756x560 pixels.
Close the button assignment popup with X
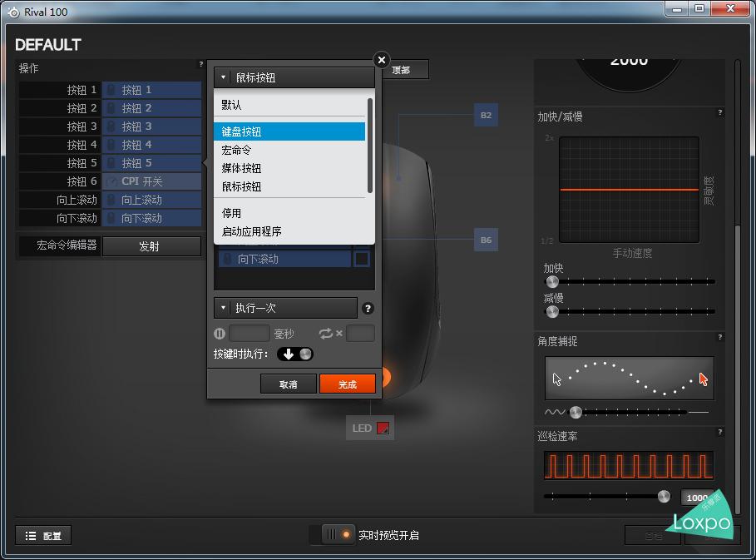coord(382,60)
